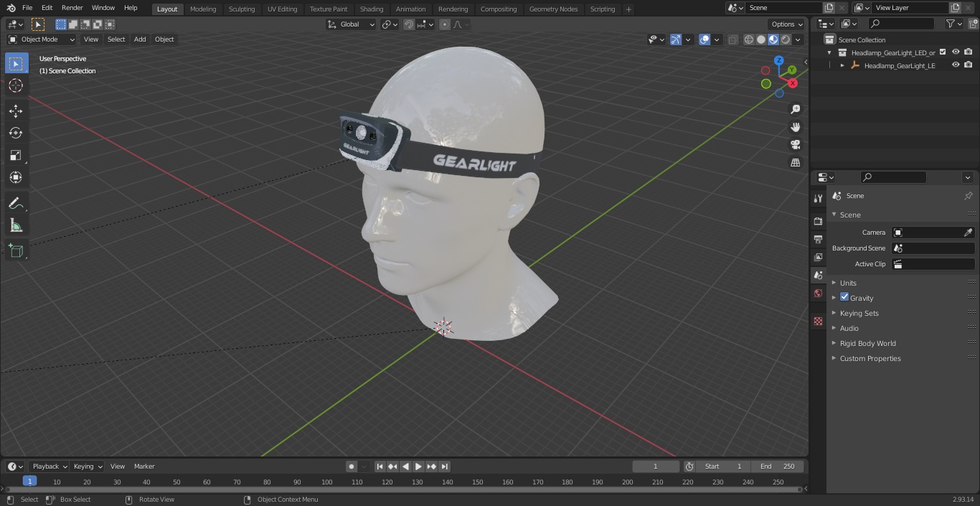
Task: Click the Z axis on navigation gizmo
Action: coord(779,61)
